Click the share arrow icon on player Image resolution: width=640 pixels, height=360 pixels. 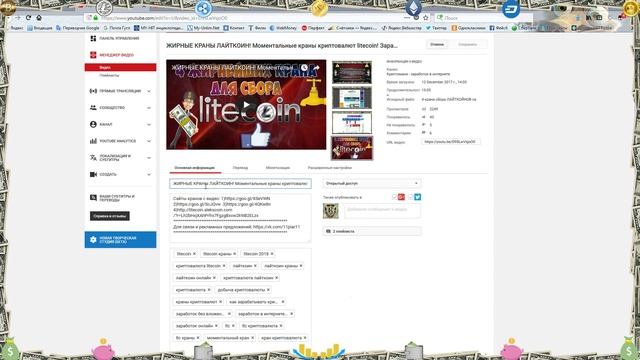(316, 67)
